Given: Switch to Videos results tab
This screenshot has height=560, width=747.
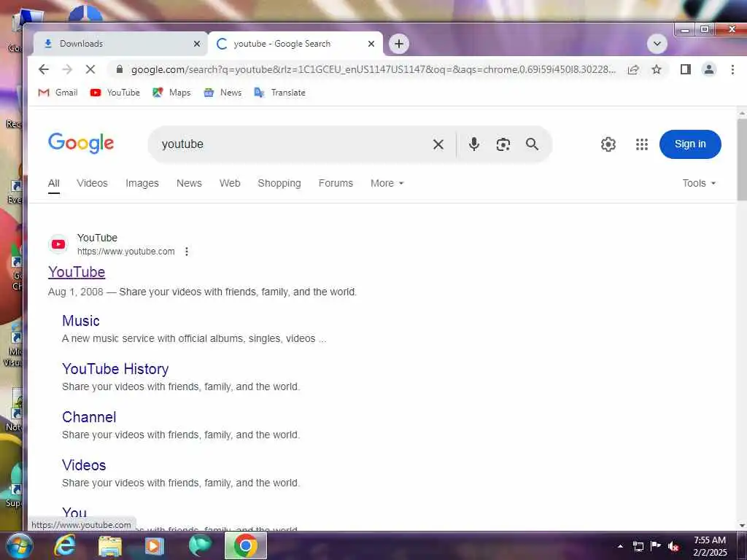Looking at the screenshot, I should [x=92, y=183].
